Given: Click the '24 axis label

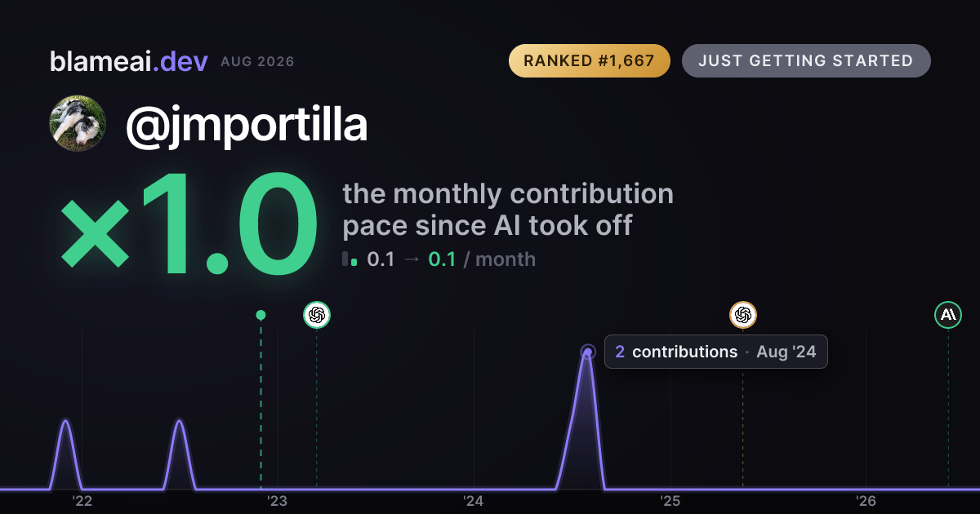Looking at the screenshot, I should [x=474, y=500].
